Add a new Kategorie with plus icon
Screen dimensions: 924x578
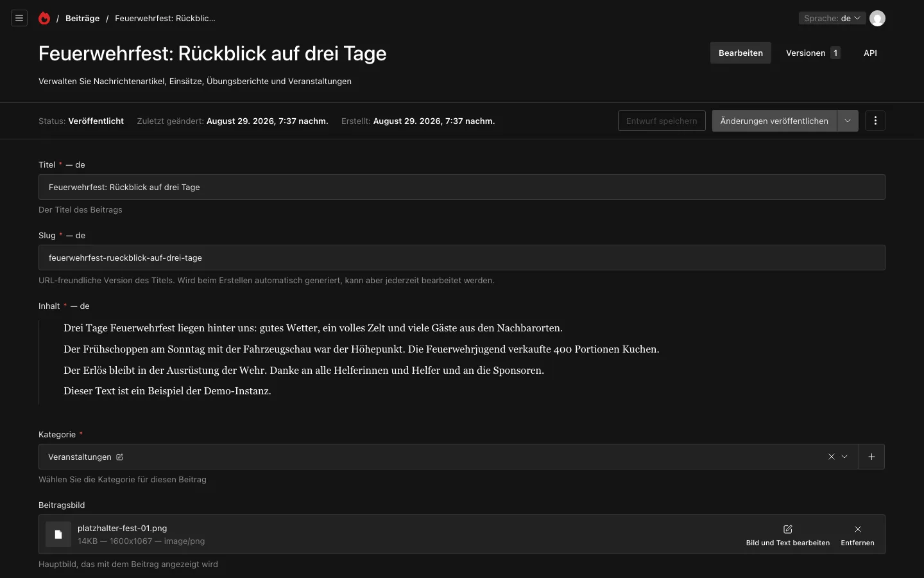tap(871, 457)
